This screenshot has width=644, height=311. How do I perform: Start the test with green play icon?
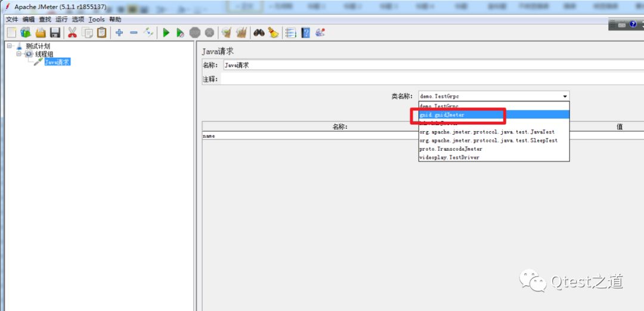[166, 32]
